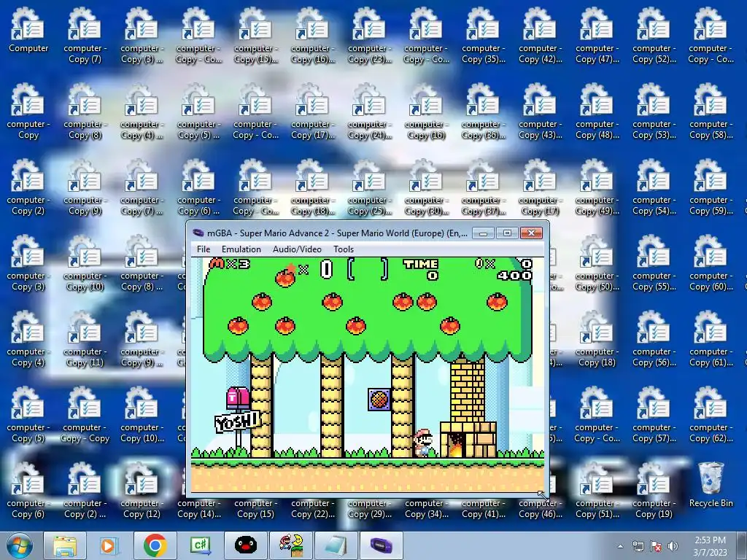Select the 'computer - Copy (57)...' shortcut
The width and height of the screenshot is (747, 560).
[x=654, y=414]
